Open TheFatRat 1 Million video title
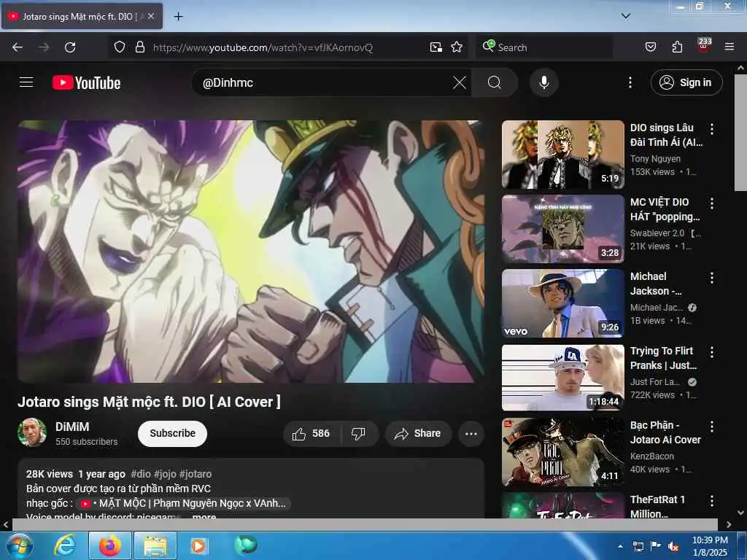Image resolution: width=747 pixels, height=560 pixels. tap(657, 506)
